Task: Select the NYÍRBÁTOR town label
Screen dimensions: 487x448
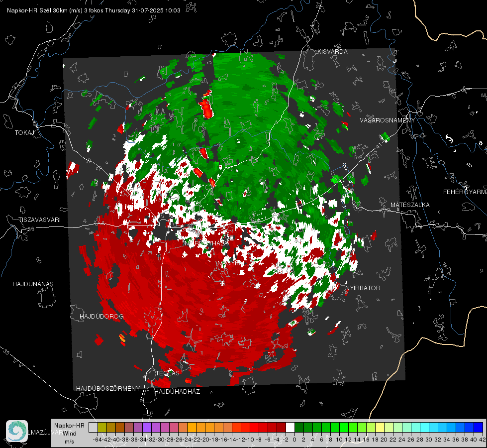Action: 363,288
